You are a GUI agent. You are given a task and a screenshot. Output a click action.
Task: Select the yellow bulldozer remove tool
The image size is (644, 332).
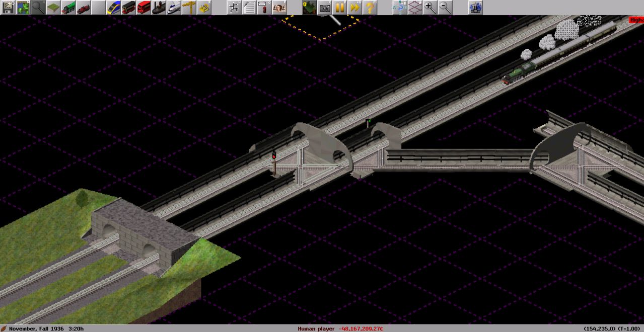click(204, 8)
